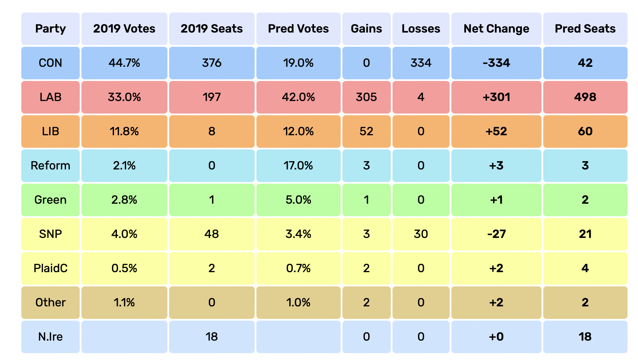Select the Net Change header cell
This screenshot has height=364, width=638.
coord(496,29)
